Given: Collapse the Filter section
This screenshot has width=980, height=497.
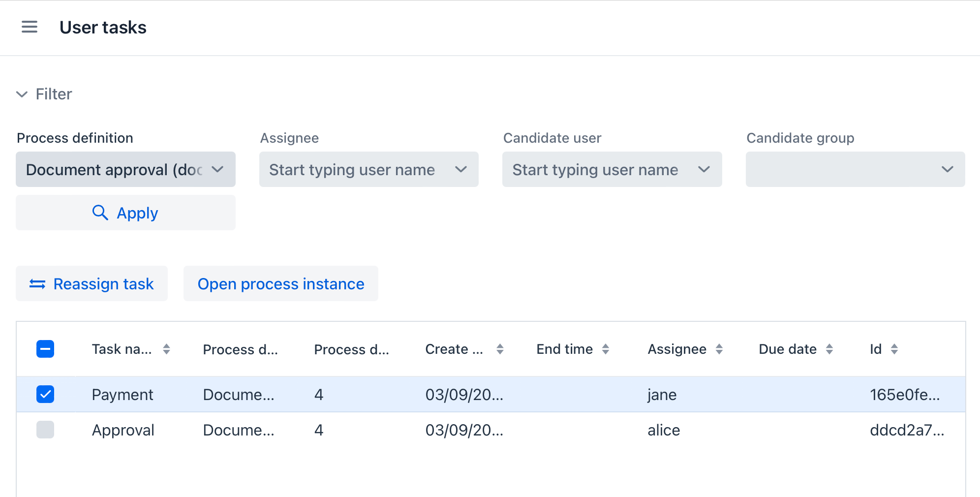Looking at the screenshot, I should pyautogui.click(x=22, y=94).
